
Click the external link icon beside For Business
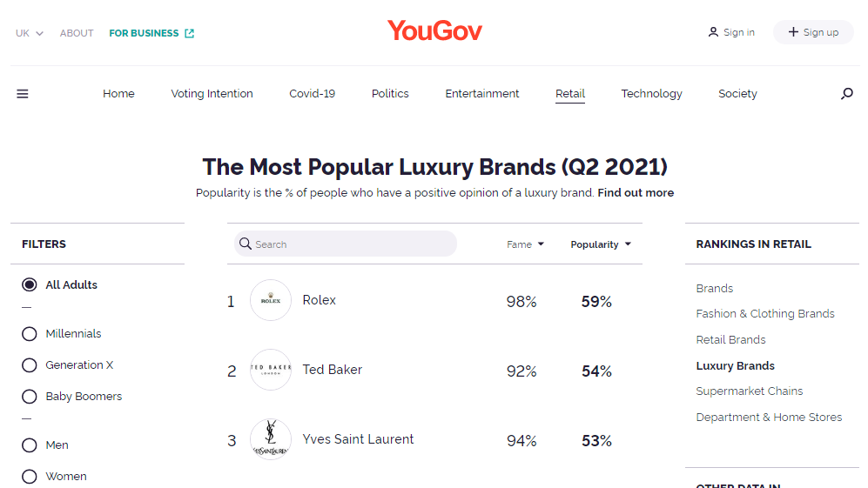tap(190, 33)
